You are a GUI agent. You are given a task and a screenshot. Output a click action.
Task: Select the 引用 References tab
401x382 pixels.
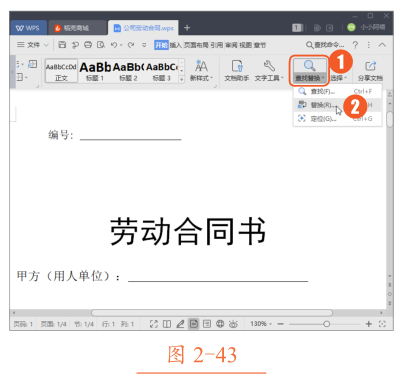click(217, 45)
